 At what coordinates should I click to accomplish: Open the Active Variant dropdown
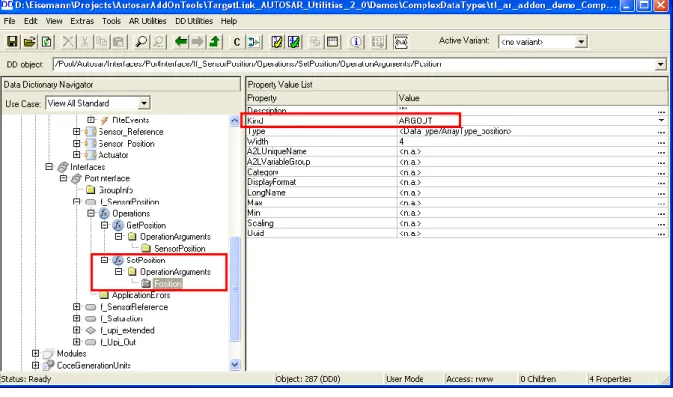(581, 42)
